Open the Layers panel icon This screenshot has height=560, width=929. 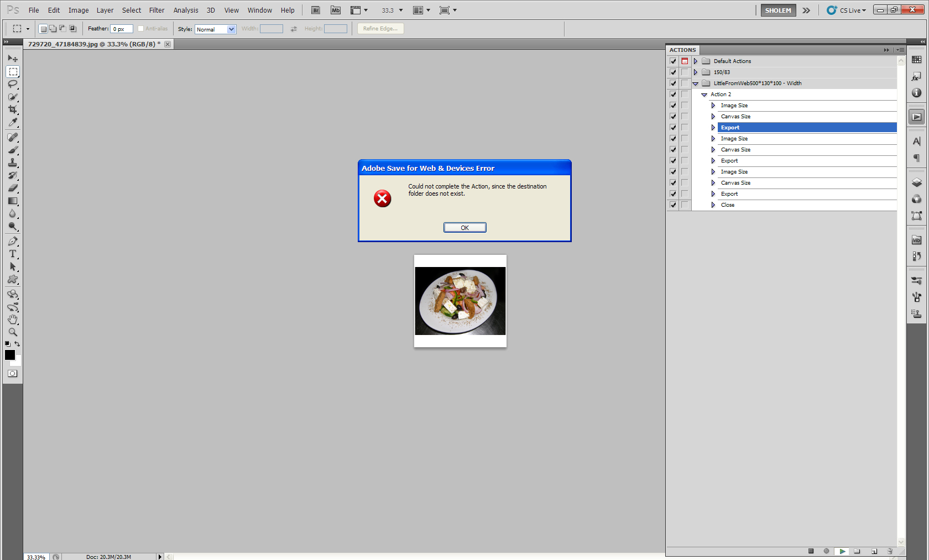(916, 182)
